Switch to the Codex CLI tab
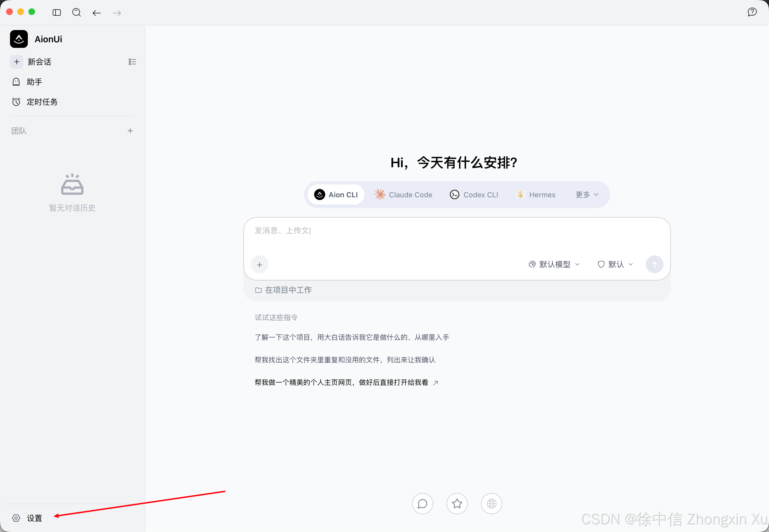Screen dimensions: 769x532 pyautogui.click(x=474, y=195)
